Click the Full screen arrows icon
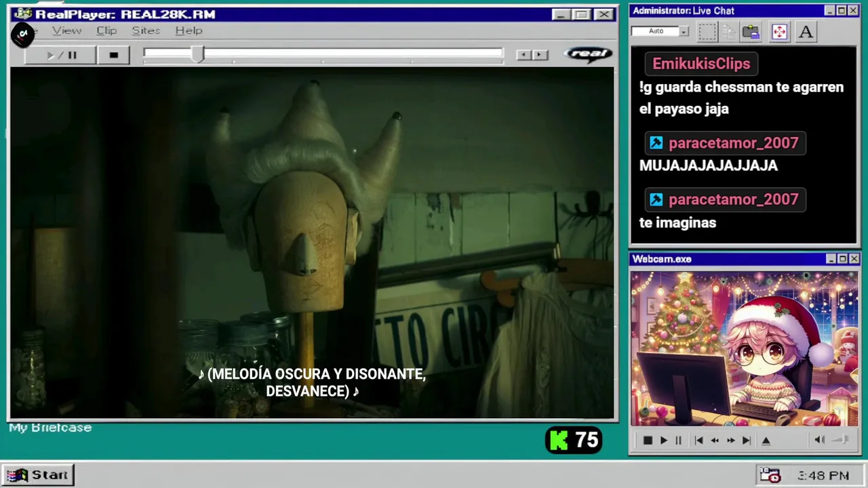This screenshot has width=868, height=488. click(x=779, y=31)
